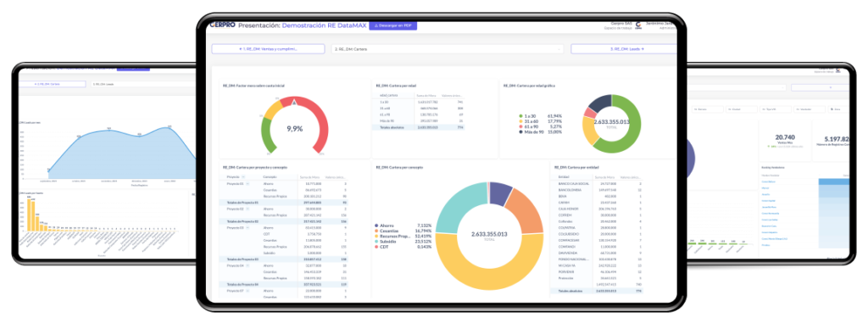Click the BANCO CAJA SOCIAL row
Screen dimensions: 868x323
(x=597, y=183)
